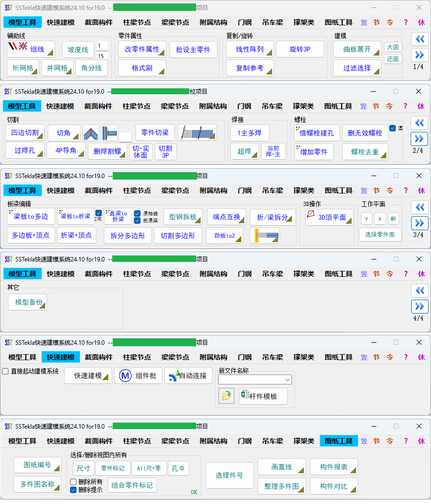Open 附属结构 tab in the 4/4 window
Image resolution: width=431 pixels, height=504 pixels.
pos(214,273)
